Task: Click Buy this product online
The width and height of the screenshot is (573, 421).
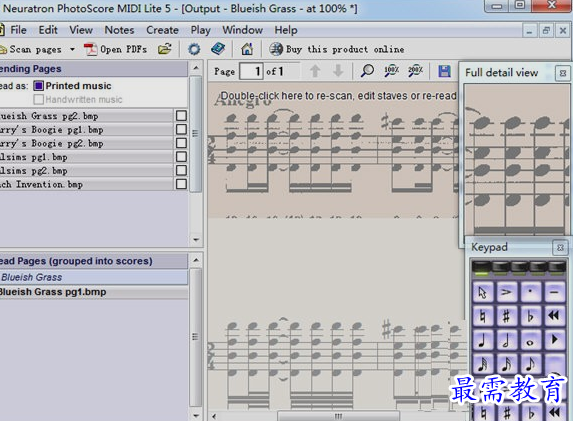Action: [337, 49]
